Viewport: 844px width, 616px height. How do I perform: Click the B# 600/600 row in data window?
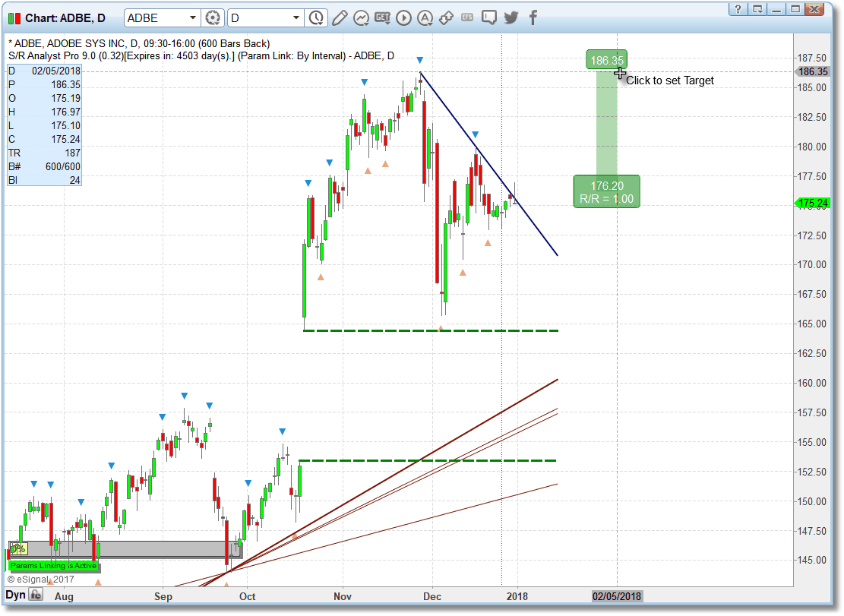pos(44,167)
